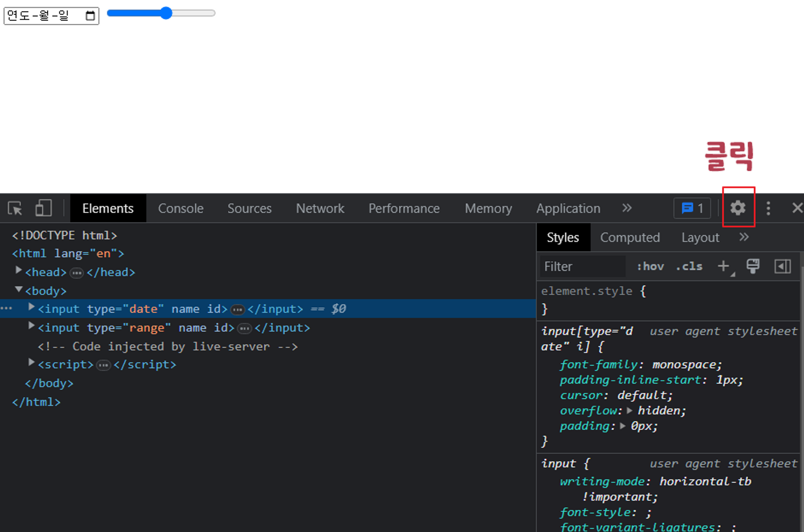Open the date input calendar picker icon

[90, 16]
